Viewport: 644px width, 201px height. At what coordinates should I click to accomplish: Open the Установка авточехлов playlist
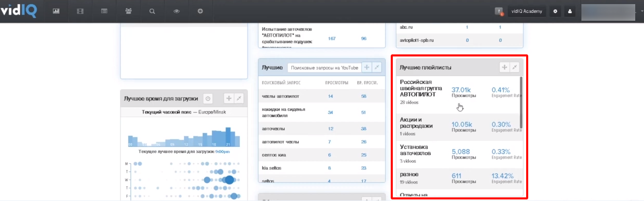pyautogui.click(x=415, y=150)
